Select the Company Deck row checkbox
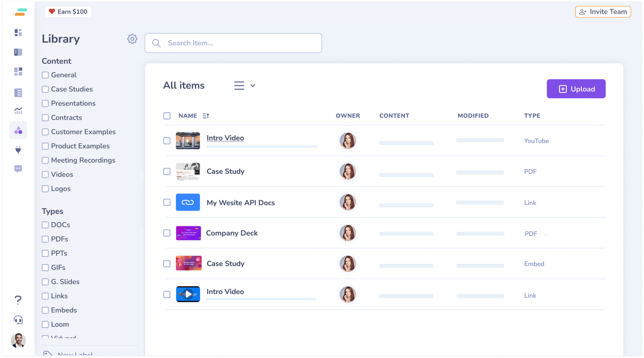 point(167,233)
